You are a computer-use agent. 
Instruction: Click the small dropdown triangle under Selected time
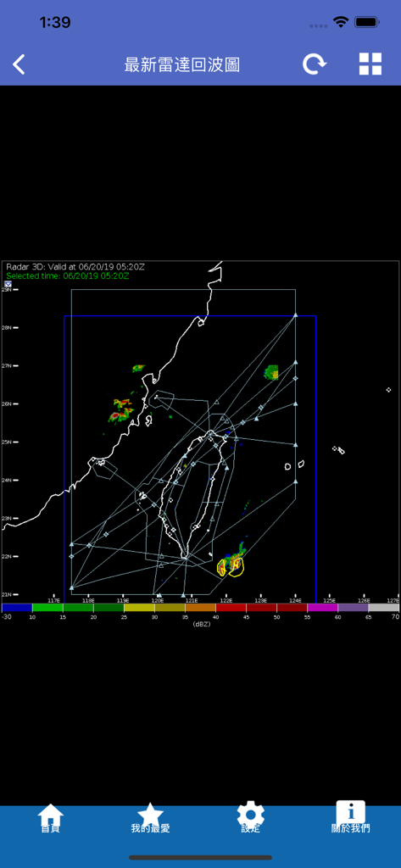8,283
